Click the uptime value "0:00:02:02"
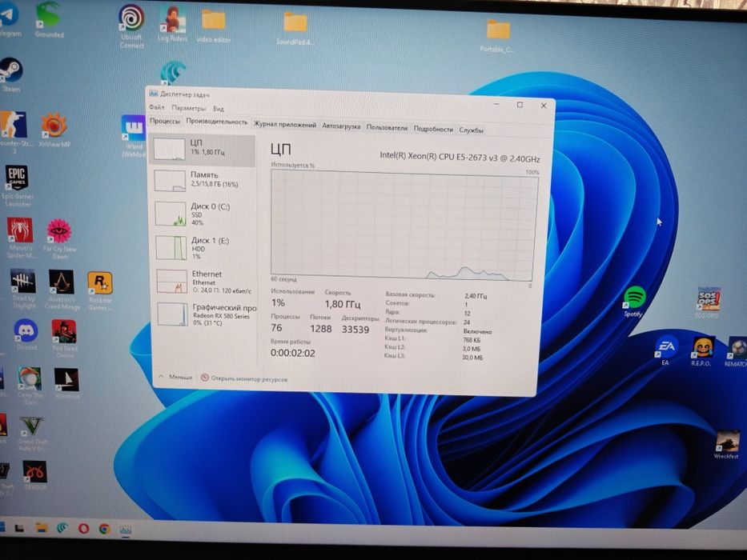This screenshot has height=560, width=747. pos(292,353)
